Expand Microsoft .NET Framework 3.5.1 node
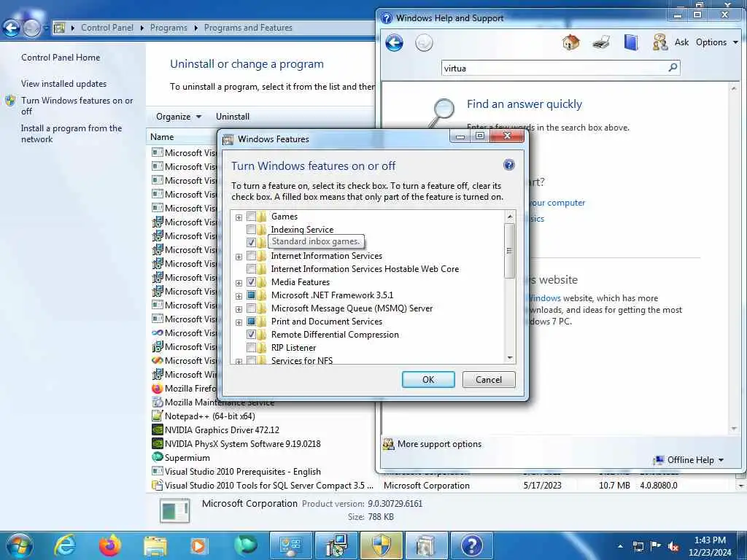The width and height of the screenshot is (747, 560). (x=239, y=296)
